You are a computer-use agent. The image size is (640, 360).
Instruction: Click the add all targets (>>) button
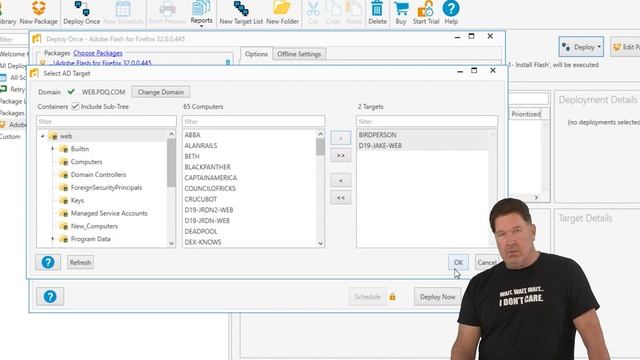click(340, 156)
